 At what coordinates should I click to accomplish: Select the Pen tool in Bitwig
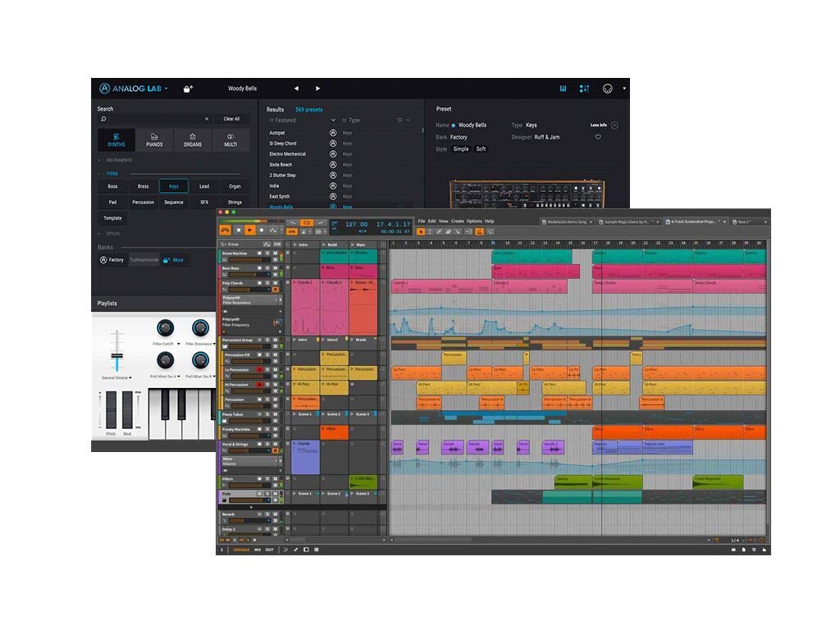(x=439, y=231)
